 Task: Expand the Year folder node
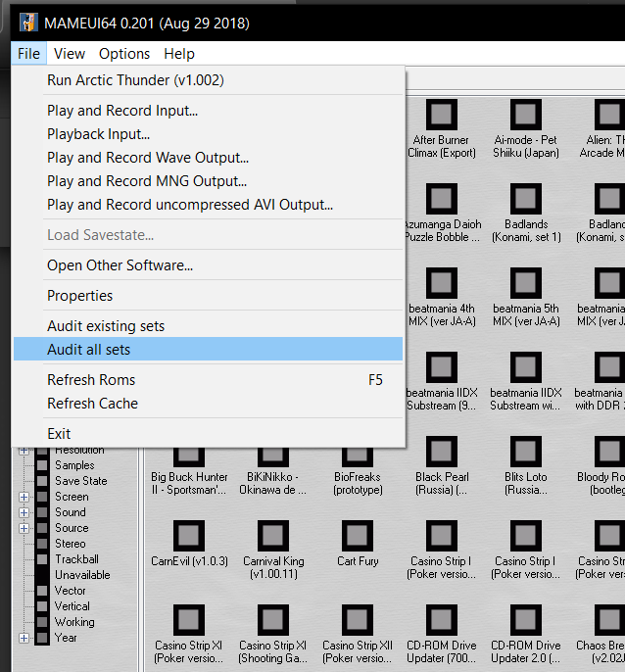point(24,638)
